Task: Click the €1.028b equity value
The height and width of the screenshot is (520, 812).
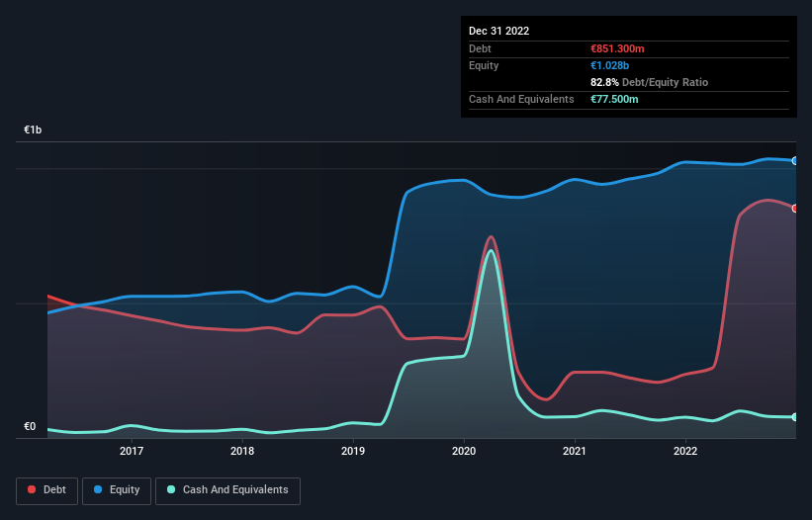Action: pos(609,65)
